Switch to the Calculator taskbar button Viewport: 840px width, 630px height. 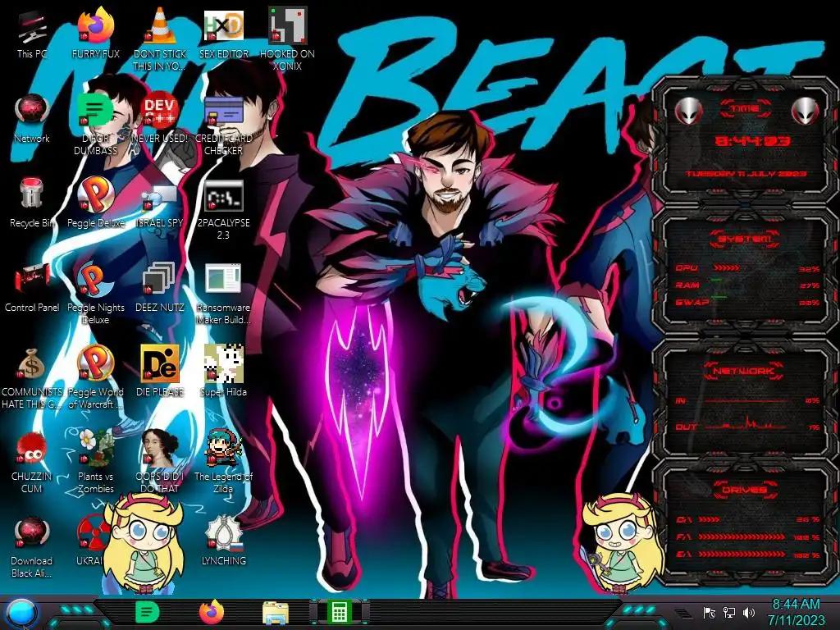pyautogui.click(x=339, y=612)
